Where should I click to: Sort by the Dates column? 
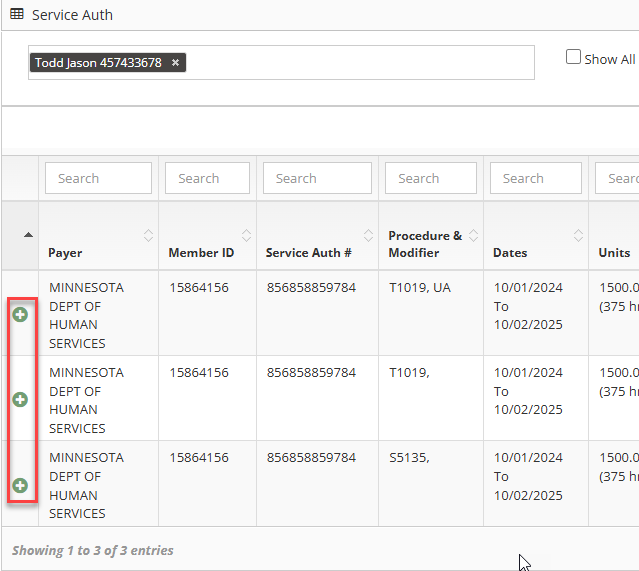pos(578,236)
